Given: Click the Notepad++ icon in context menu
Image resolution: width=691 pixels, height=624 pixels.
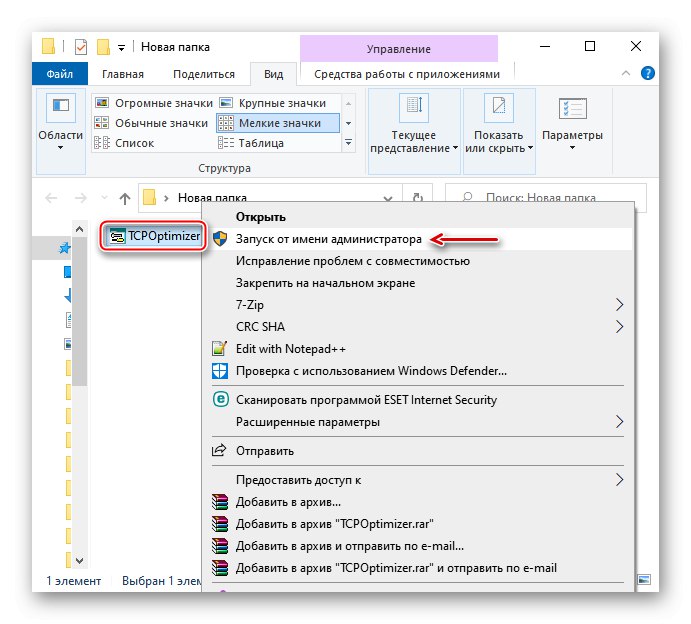Looking at the screenshot, I should click(x=219, y=349).
